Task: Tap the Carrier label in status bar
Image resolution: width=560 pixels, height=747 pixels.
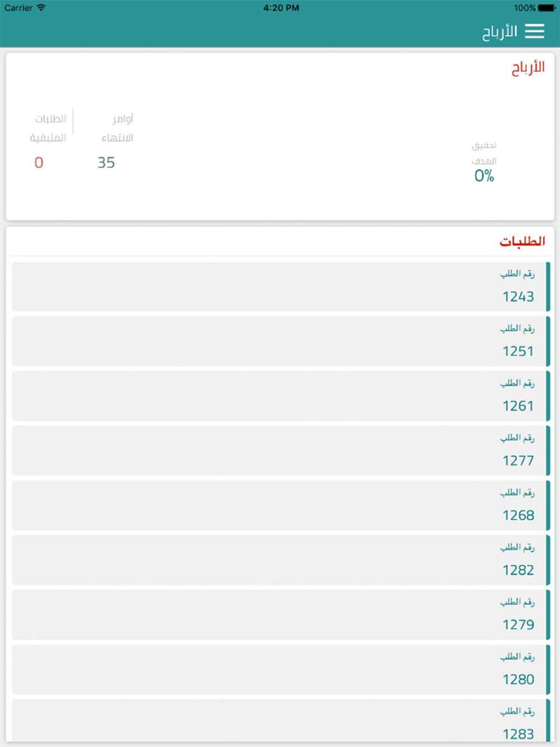Action: coord(18,8)
